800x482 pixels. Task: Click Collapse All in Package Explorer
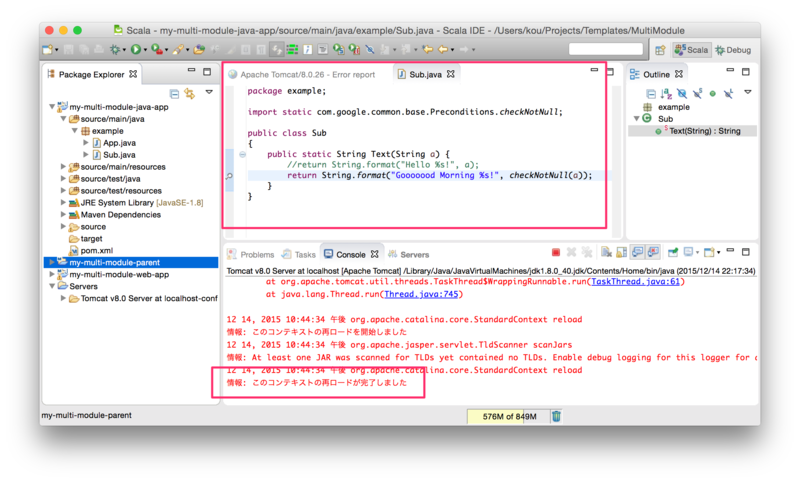click(x=174, y=94)
